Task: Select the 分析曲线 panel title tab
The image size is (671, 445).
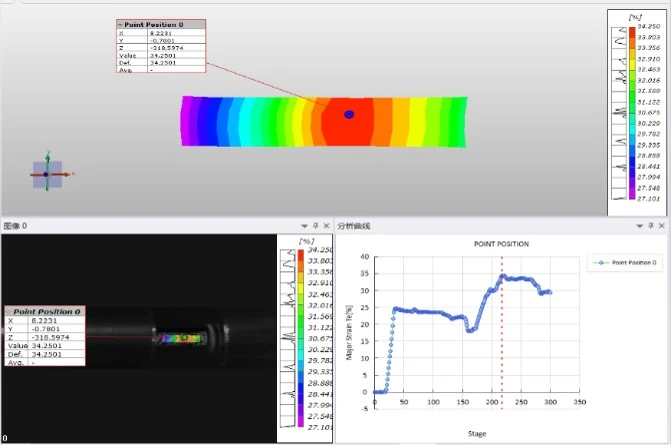Action: 353,226
